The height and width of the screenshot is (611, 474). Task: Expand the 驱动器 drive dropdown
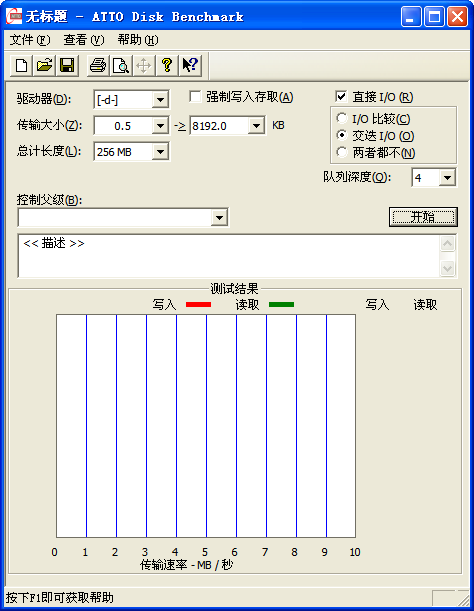(x=160, y=100)
